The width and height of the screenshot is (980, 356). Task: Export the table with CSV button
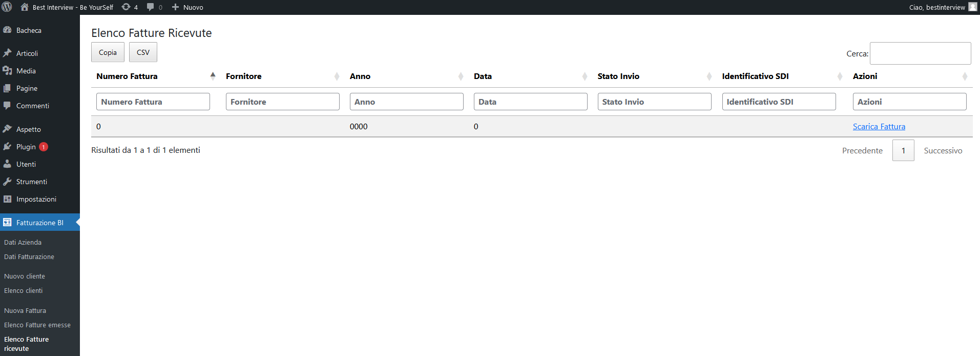[143, 52]
